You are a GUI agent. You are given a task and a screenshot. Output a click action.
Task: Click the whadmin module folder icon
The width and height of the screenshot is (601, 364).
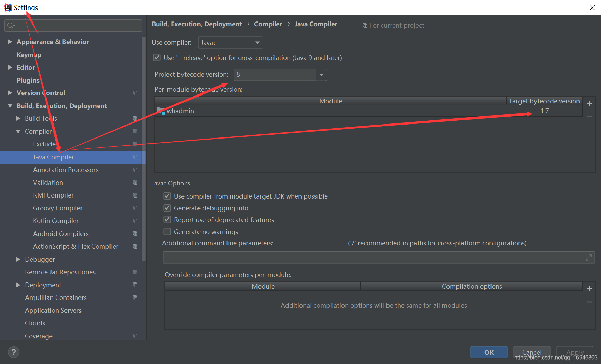[161, 111]
